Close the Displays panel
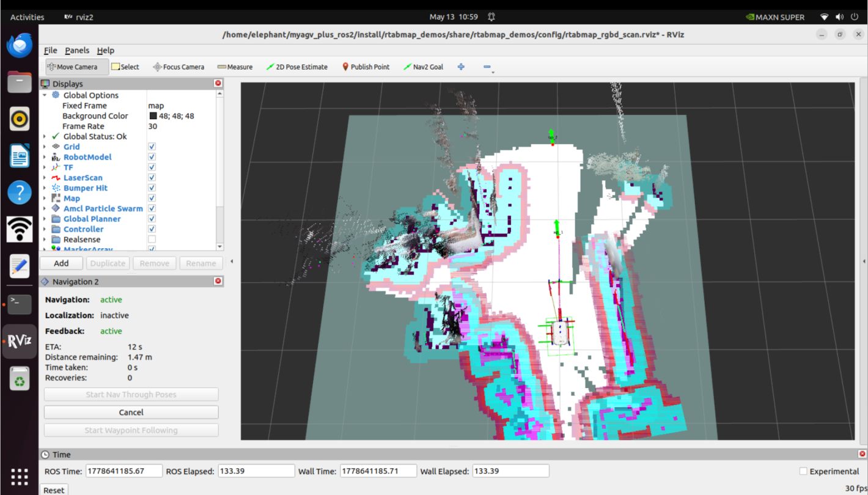This screenshot has height=495, width=868. click(x=218, y=83)
